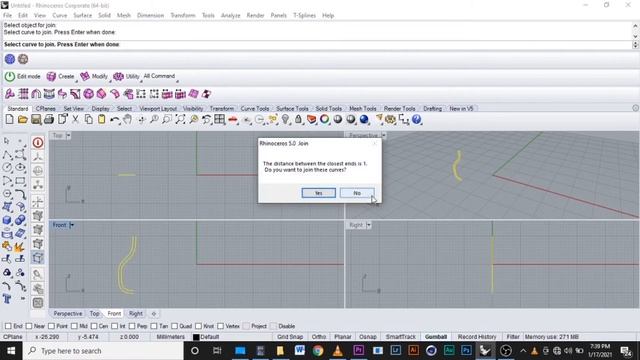The height and width of the screenshot is (360, 640).
Task: Click the Paste clipboard icon
Action: point(101,120)
